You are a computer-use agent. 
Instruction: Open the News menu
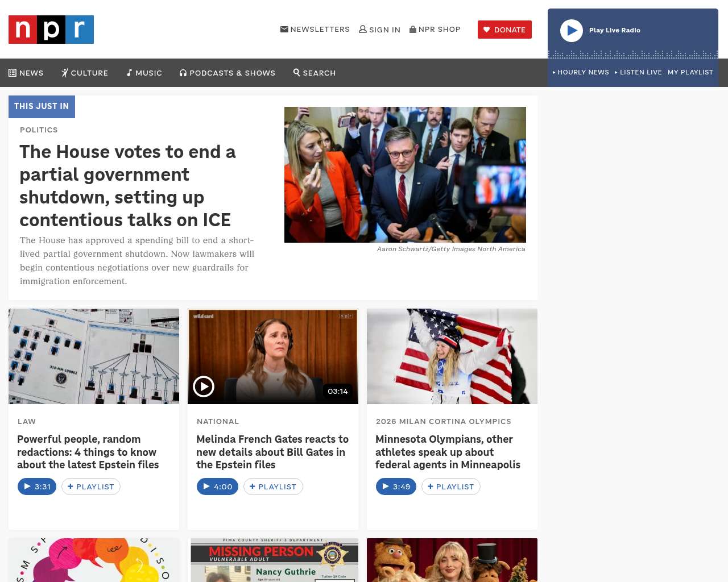[x=26, y=73]
